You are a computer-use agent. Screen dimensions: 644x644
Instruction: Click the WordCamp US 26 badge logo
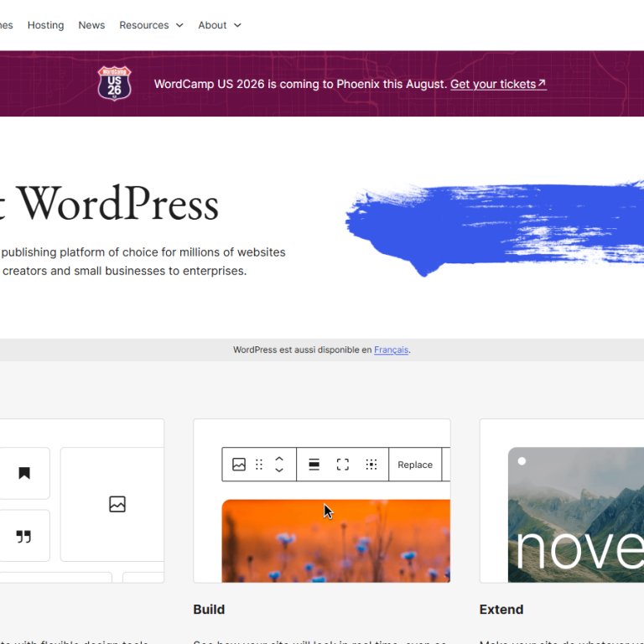click(115, 83)
